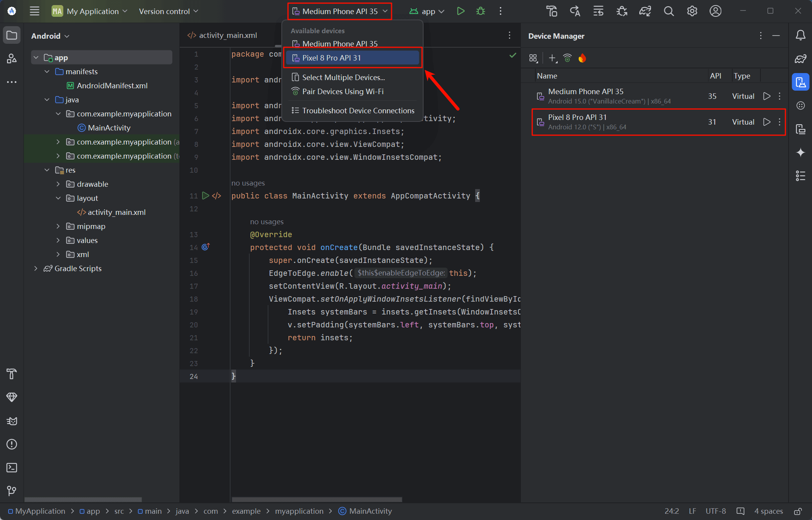The width and height of the screenshot is (812, 520).
Task: Choose Pair Devices Using Wi-Fi option
Action: [353, 91]
